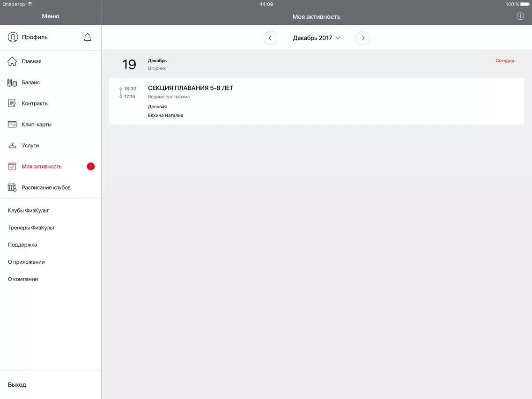Click the Вторник weekday label

pyautogui.click(x=157, y=68)
